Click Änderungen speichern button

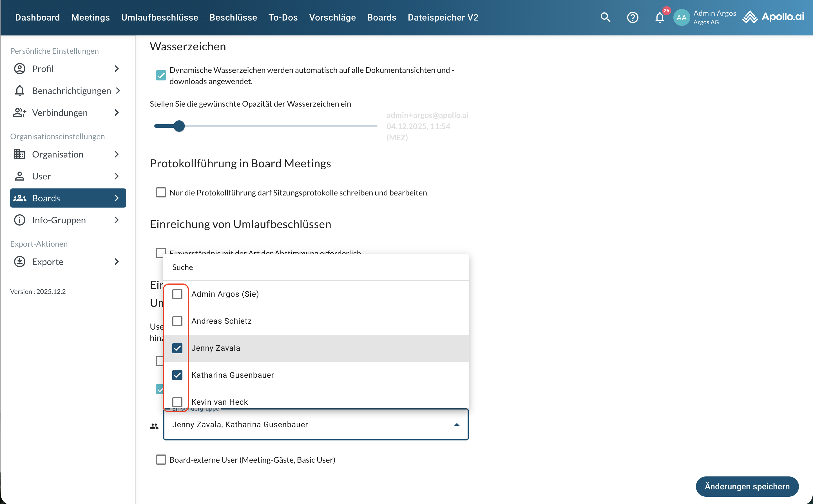[747, 486]
